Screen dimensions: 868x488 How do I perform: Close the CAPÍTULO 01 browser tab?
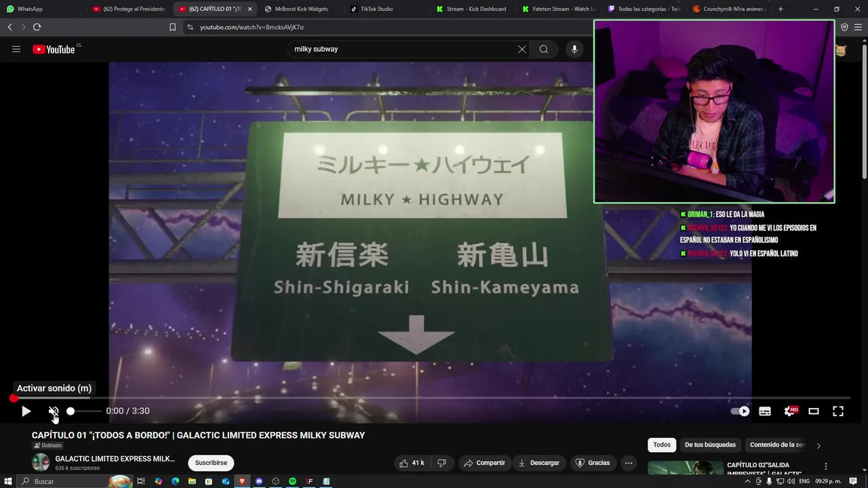tap(250, 9)
